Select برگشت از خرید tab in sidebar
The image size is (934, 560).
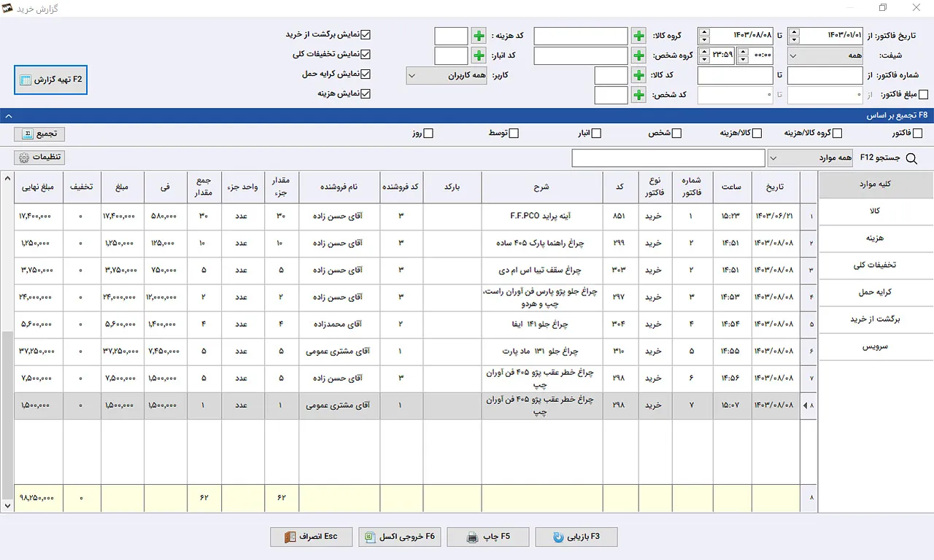click(876, 319)
